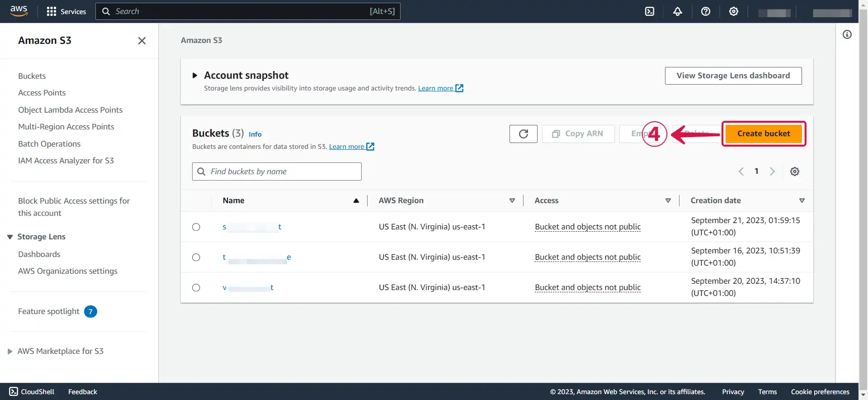Open Access Points in side navigation

[x=42, y=93]
